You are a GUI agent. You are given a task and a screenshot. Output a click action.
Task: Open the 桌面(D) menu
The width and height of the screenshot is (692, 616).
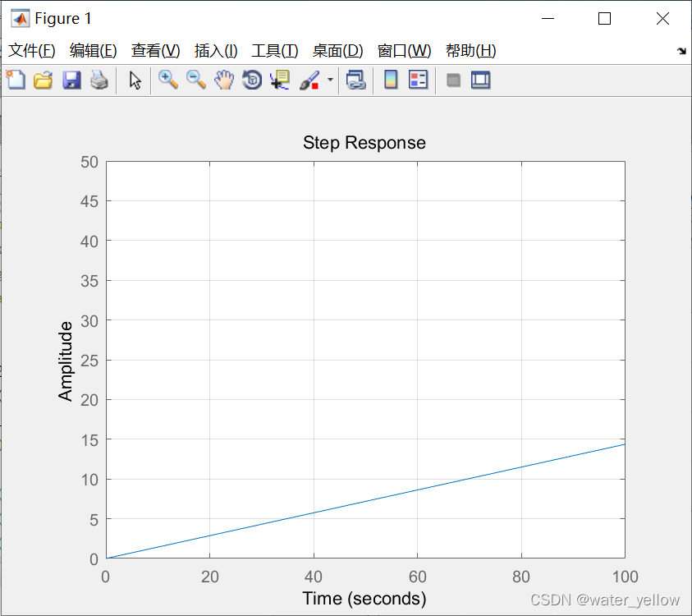click(x=337, y=51)
